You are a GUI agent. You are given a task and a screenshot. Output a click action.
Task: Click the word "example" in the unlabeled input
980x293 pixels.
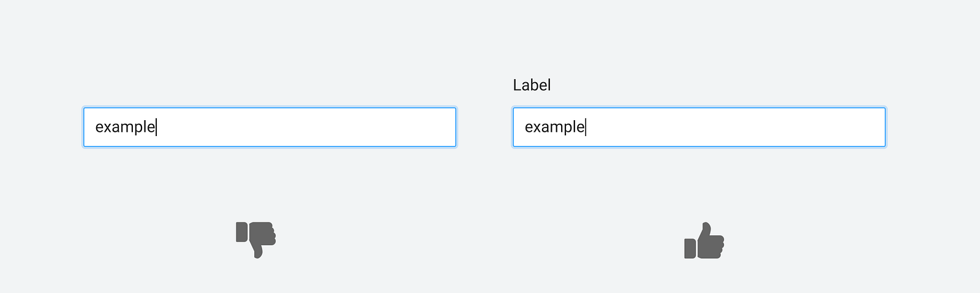coord(125,127)
